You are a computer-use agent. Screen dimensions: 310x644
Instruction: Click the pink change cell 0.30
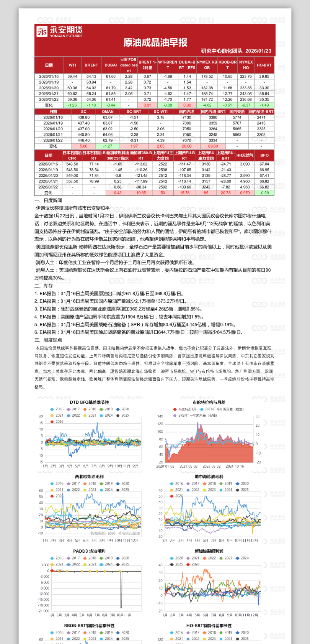pos(187,105)
